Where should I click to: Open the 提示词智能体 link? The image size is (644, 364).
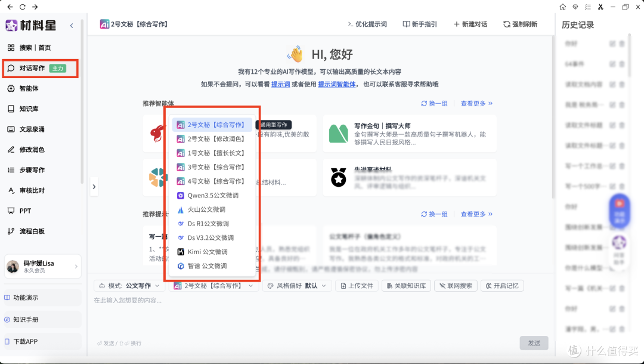[x=337, y=84]
